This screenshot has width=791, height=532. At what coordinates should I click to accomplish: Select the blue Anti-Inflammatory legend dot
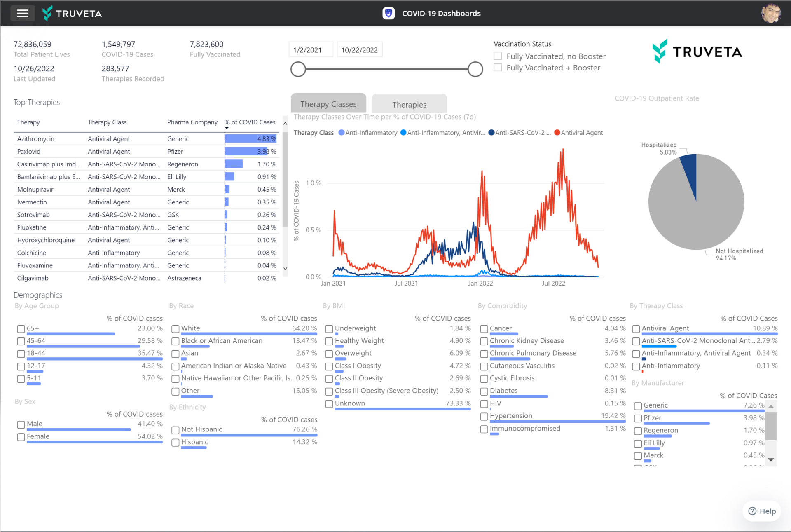[341, 133]
